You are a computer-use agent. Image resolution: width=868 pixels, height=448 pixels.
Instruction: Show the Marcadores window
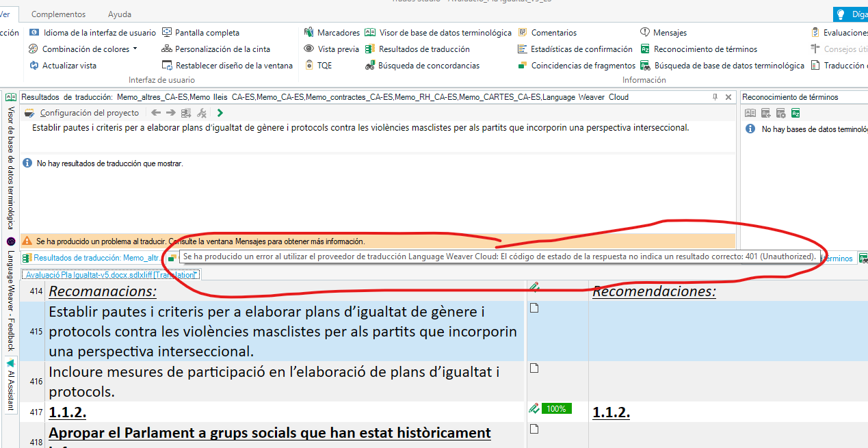point(332,33)
